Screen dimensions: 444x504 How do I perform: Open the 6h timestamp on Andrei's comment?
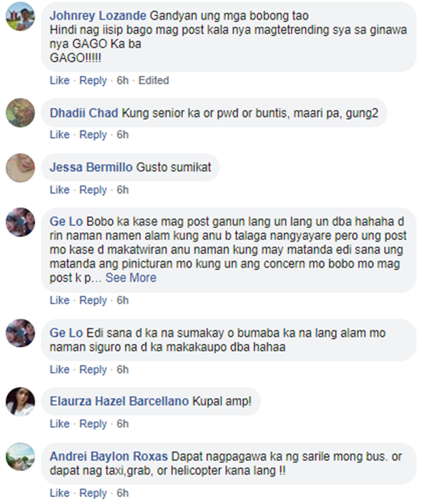pyautogui.click(x=123, y=493)
